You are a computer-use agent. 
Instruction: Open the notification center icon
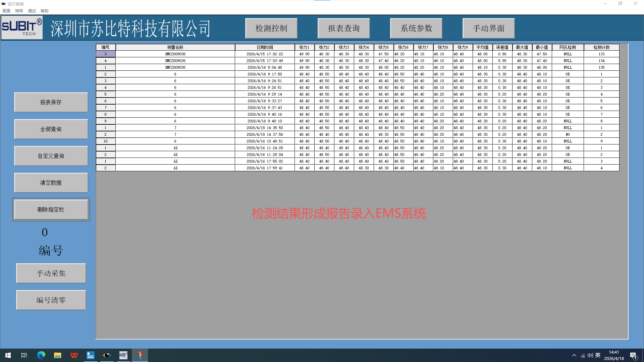point(633,355)
